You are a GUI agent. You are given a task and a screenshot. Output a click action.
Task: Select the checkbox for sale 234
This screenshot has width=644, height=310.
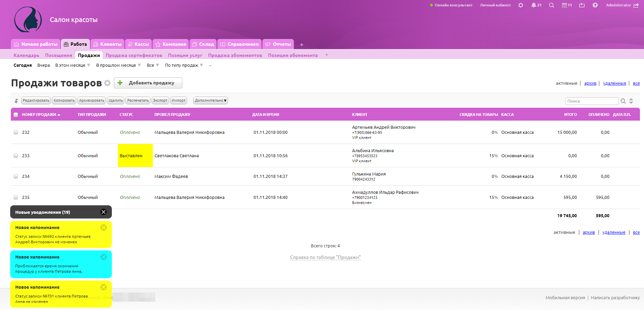pyautogui.click(x=16, y=177)
